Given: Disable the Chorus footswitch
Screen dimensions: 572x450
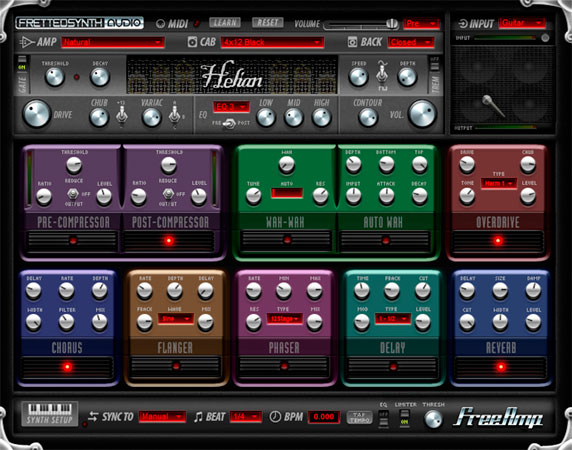Looking at the screenshot, I should (67, 367).
